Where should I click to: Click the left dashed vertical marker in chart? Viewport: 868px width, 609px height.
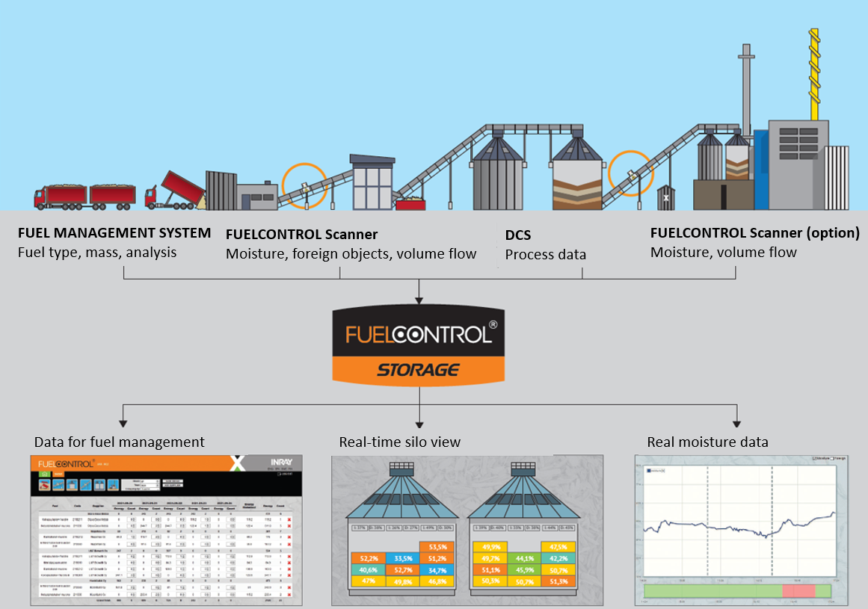point(707,522)
